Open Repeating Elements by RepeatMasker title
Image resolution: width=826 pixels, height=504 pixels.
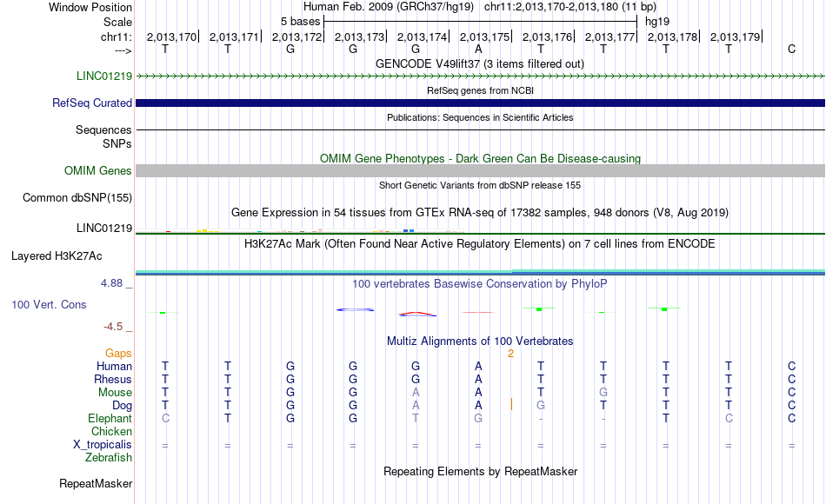[480, 471]
